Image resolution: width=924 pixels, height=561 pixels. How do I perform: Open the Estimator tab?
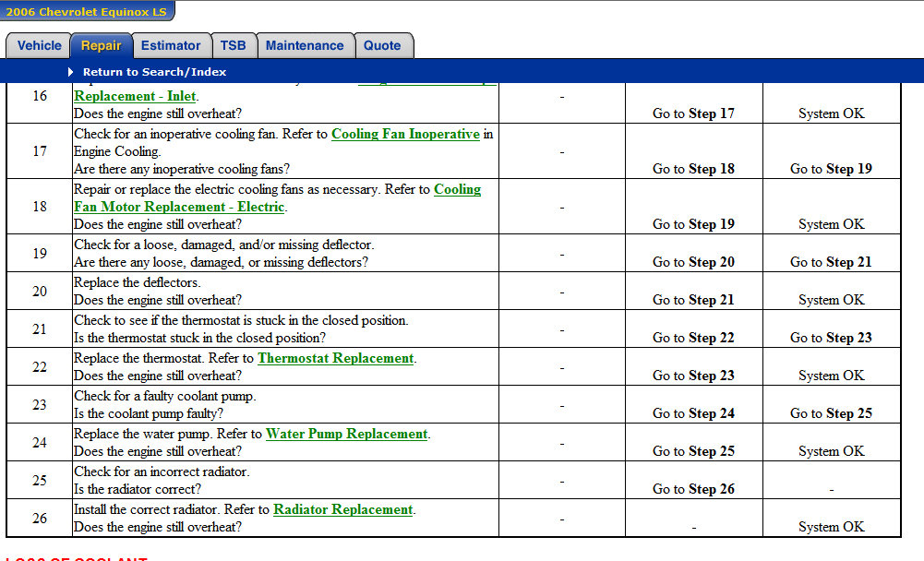click(x=171, y=45)
